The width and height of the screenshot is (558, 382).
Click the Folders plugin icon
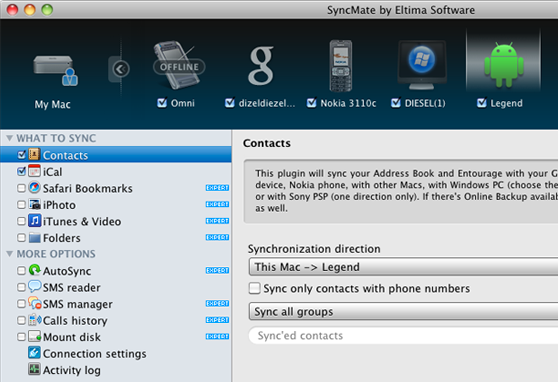(x=34, y=237)
